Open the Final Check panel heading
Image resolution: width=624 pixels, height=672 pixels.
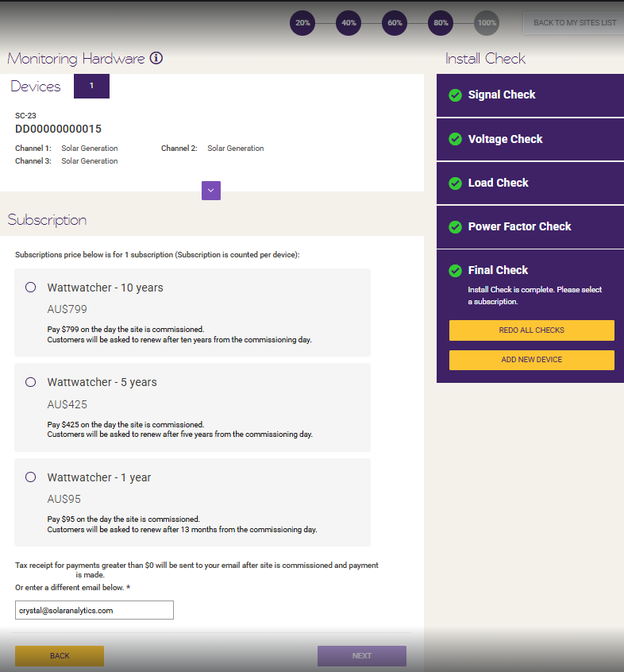click(498, 270)
